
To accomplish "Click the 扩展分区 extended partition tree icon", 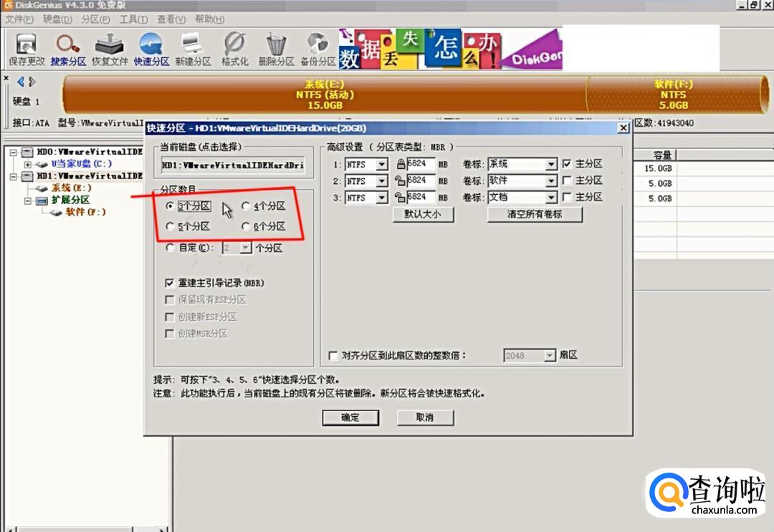I will point(42,200).
